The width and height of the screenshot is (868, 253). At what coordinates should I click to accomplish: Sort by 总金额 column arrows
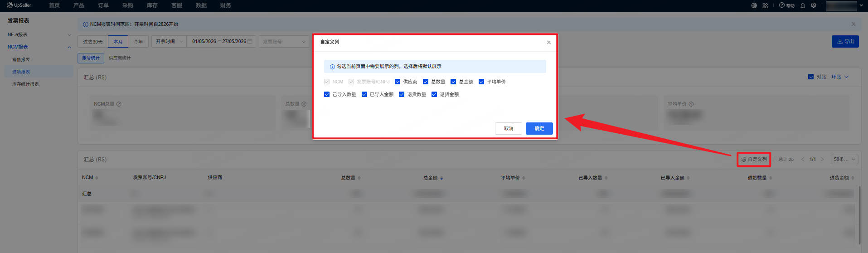click(441, 178)
